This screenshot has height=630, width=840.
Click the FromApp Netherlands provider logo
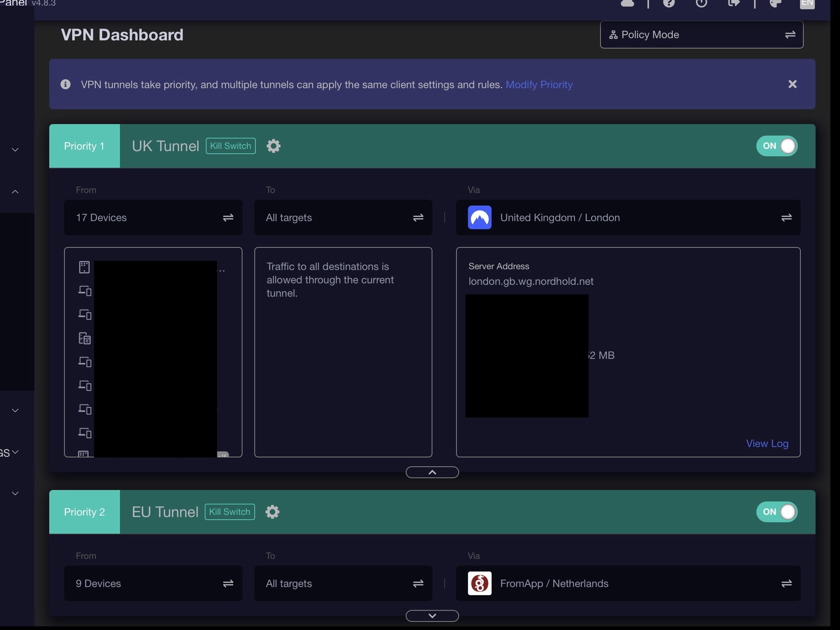tap(479, 583)
